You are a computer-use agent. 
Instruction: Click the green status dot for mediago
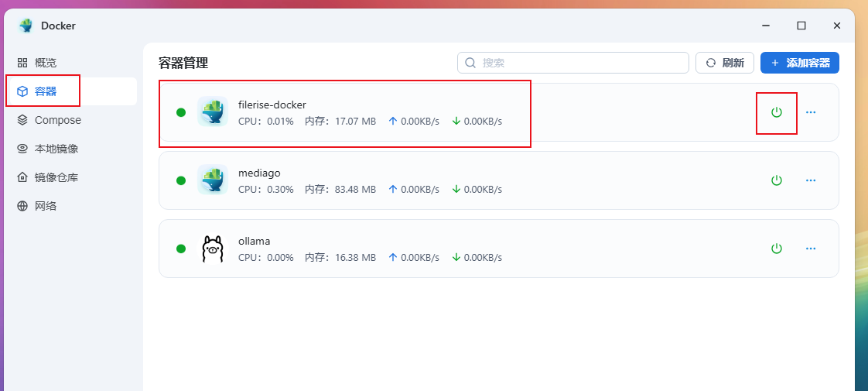(x=181, y=180)
